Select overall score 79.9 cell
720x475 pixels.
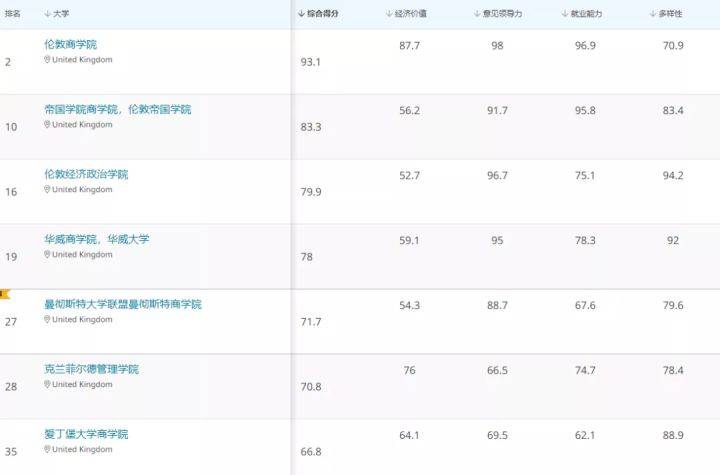(311, 192)
